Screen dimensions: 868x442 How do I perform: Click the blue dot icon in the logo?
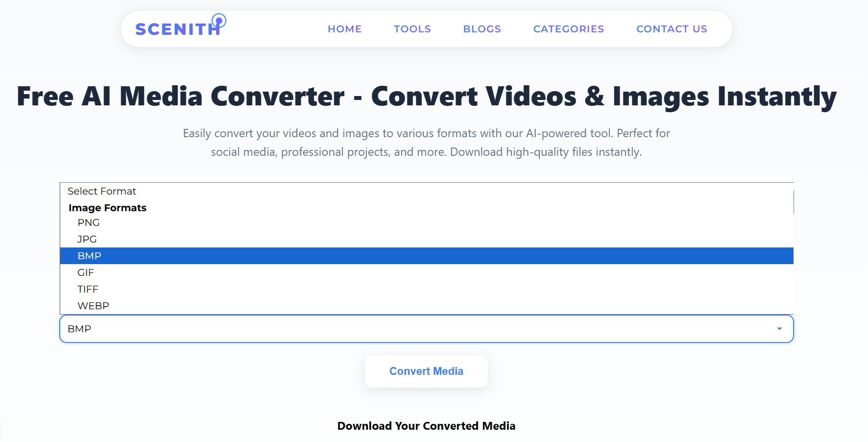click(x=219, y=21)
